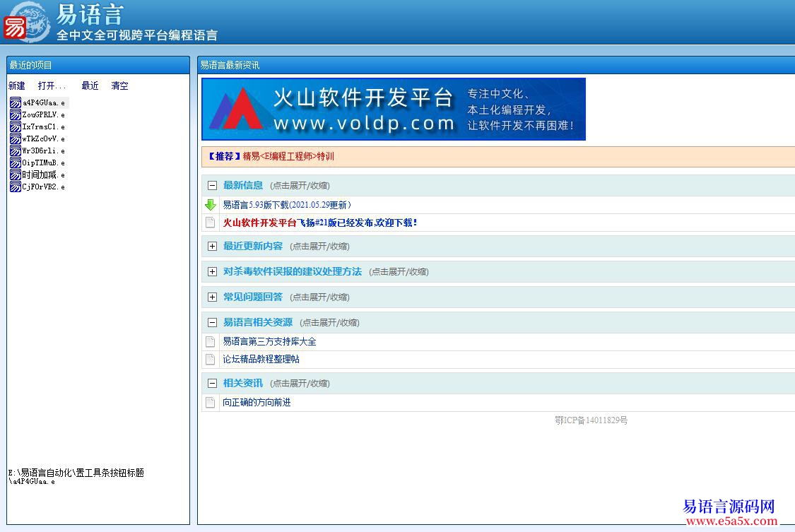
Task: Click the file icon beside ZouGPRLV.e
Action: (x=16, y=115)
